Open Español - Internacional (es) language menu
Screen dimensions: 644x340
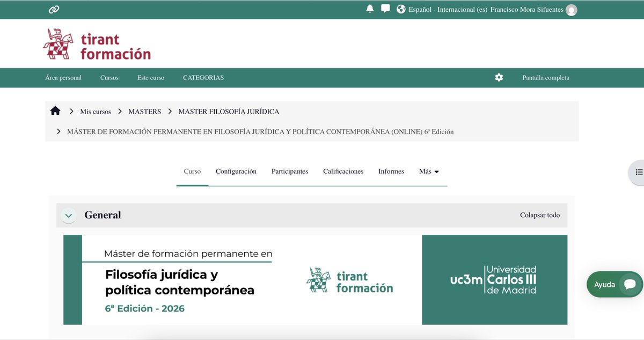click(x=448, y=10)
